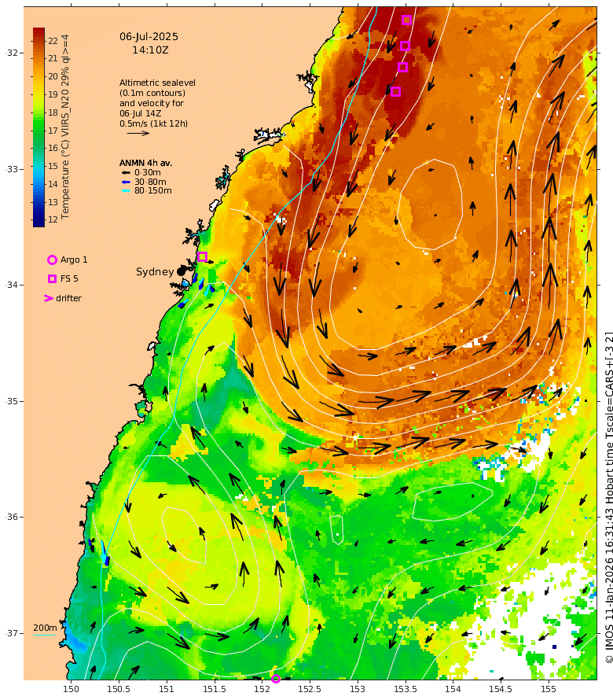This screenshot has height=700, width=613.
Task: Click the Argo 1 legend label
Action: tap(74, 260)
